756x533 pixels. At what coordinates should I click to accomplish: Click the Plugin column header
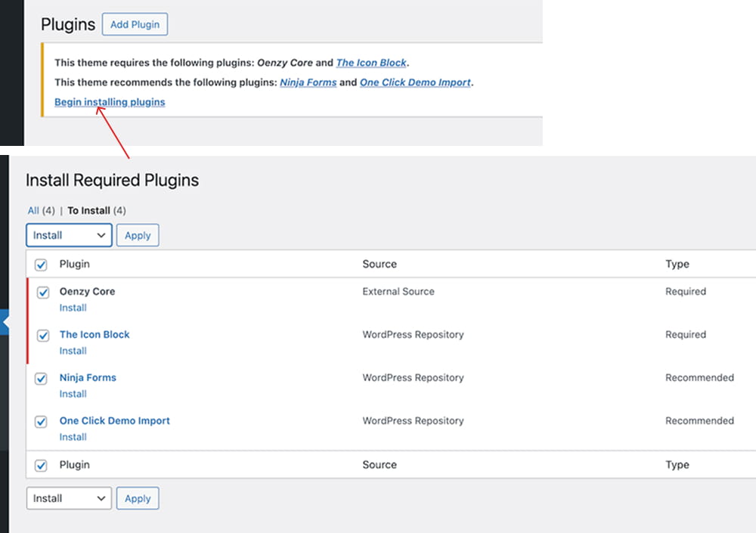coord(74,264)
